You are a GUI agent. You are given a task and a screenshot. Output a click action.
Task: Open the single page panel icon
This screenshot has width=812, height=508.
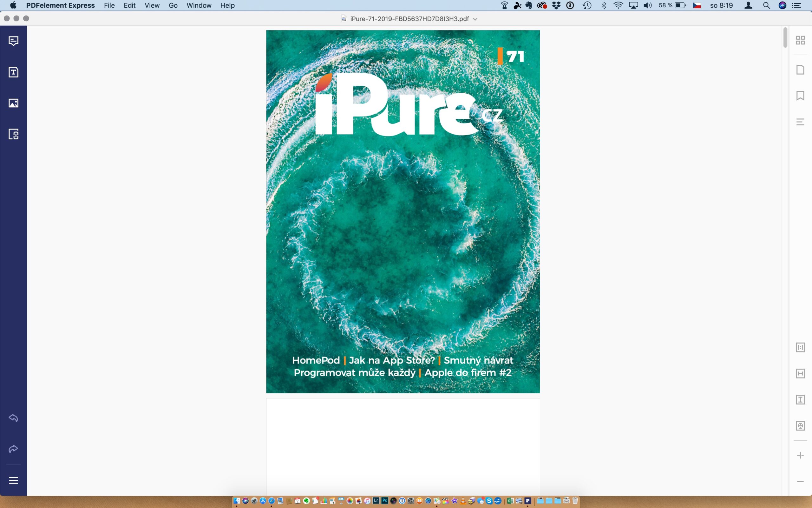pos(800,70)
